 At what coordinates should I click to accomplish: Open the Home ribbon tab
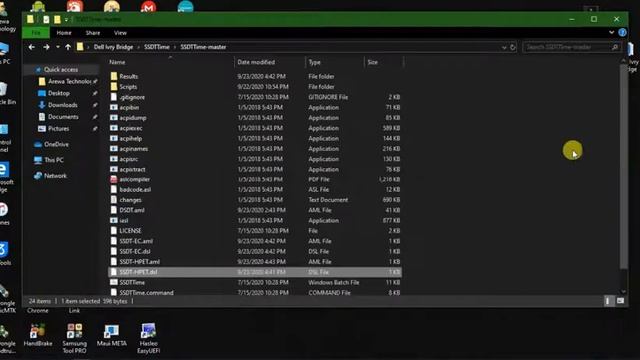pyautogui.click(x=64, y=33)
